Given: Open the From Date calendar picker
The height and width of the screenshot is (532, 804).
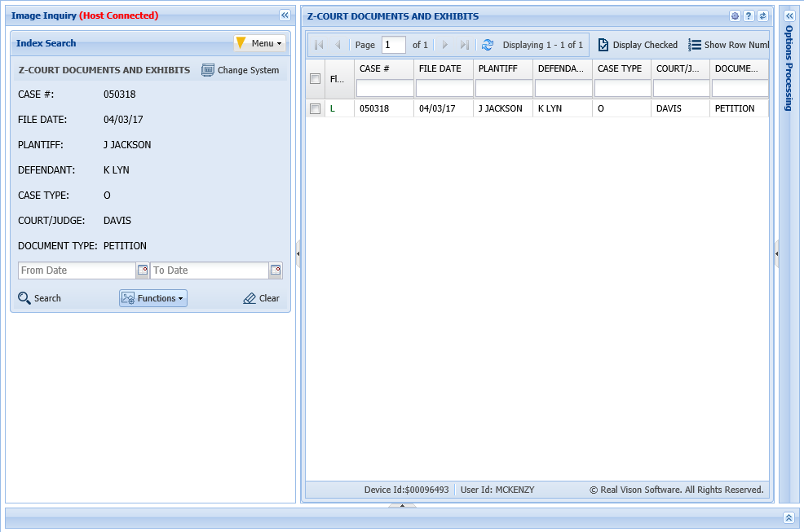Looking at the screenshot, I should pos(143,270).
